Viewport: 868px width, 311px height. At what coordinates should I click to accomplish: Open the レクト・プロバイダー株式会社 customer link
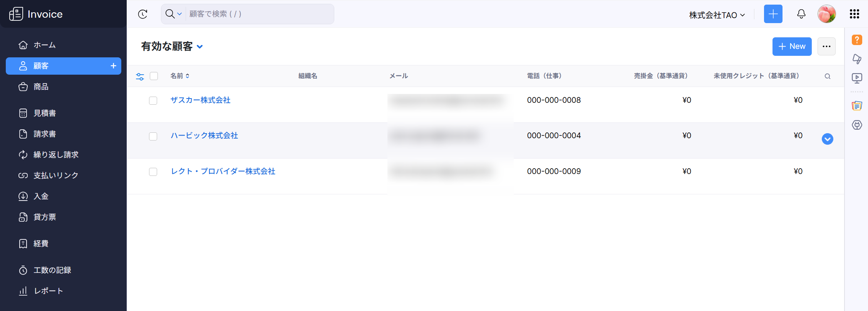pyautogui.click(x=223, y=171)
